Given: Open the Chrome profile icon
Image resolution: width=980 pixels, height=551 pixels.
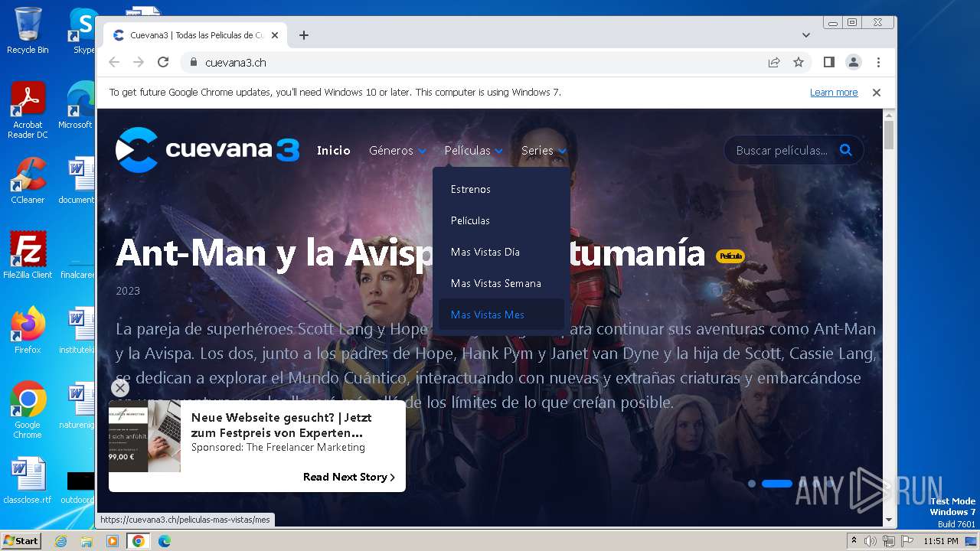Looking at the screenshot, I should 853,62.
